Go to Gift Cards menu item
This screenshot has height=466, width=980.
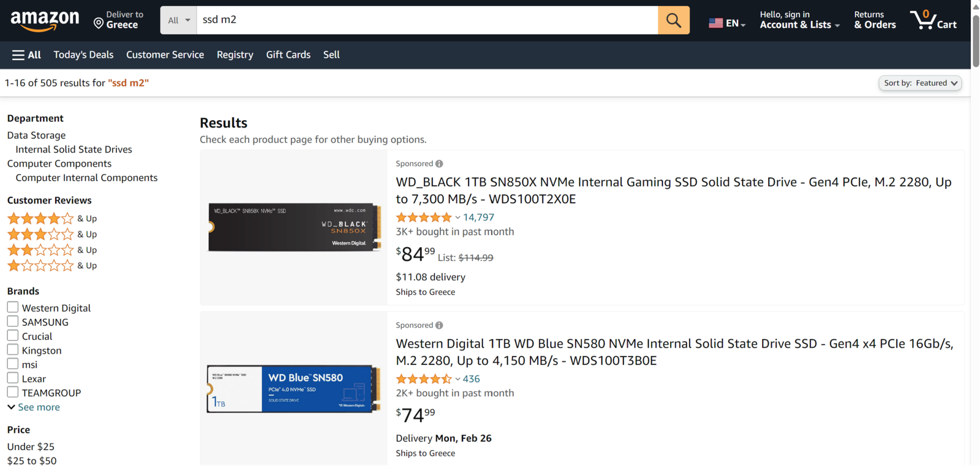[288, 55]
